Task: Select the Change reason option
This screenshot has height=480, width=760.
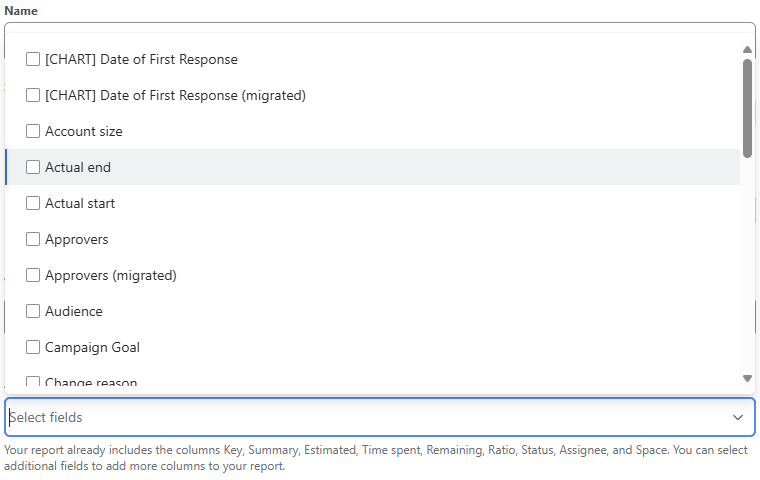Action: pyautogui.click(x=91, y=383)
